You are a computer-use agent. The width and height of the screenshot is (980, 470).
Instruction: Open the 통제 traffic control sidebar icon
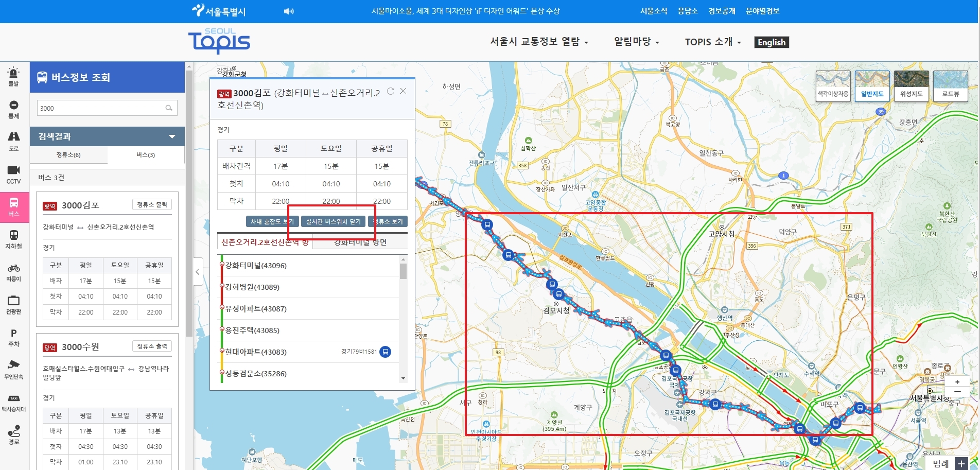14,109
